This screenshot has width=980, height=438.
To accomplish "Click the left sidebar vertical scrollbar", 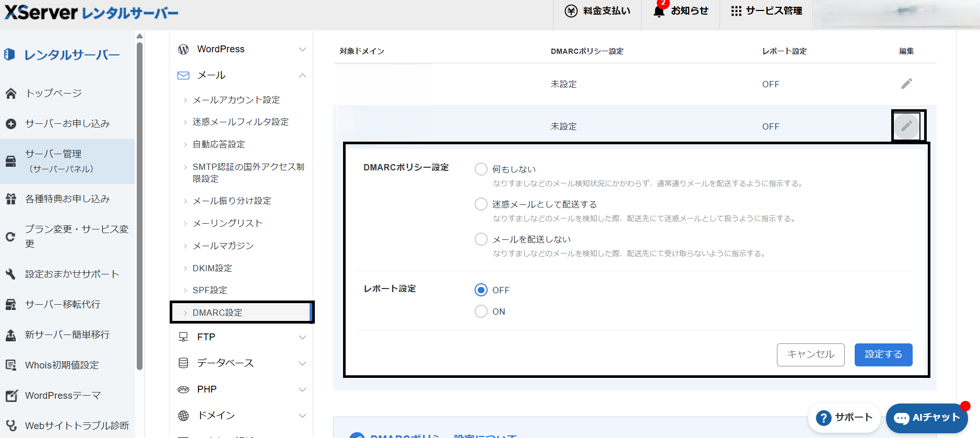I will 139,206.
